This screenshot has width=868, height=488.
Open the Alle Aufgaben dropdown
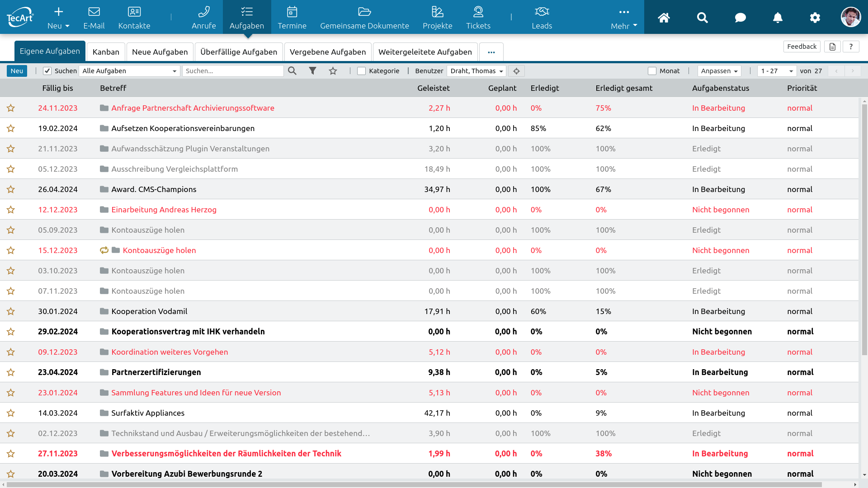129,71
